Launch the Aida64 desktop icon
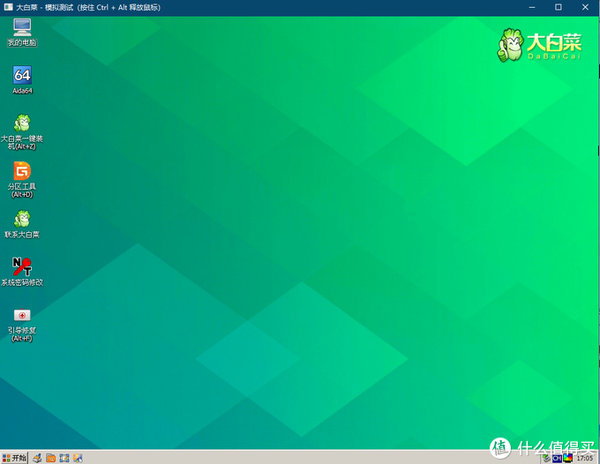This screenshot has height=464, width=600. tap(22, 80)
